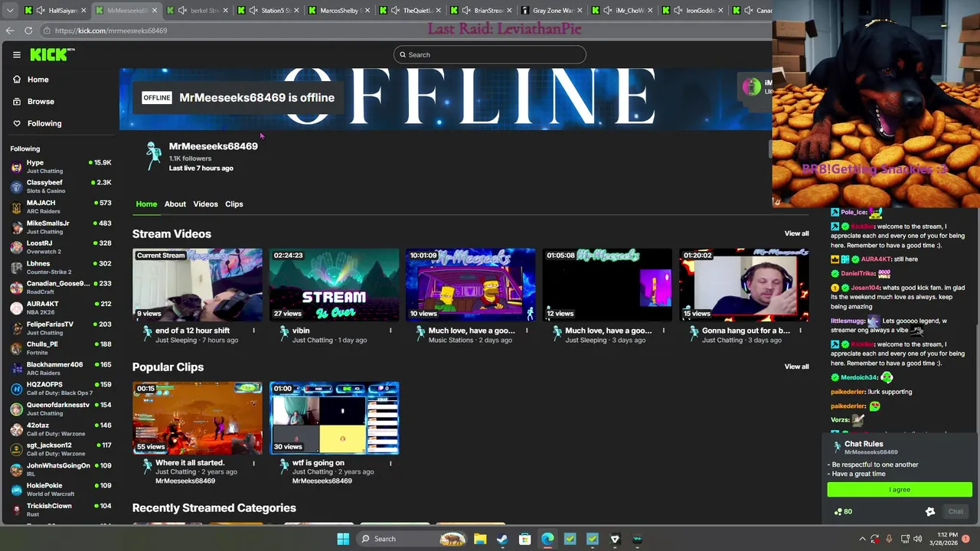
Task: Open options for 'Gonna hang out for a b...' video
Action: [x=800, y=331]
